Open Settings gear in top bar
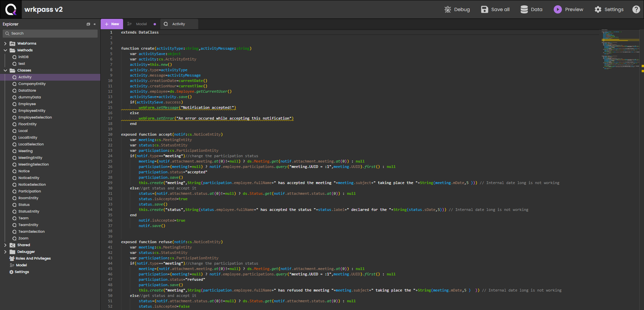Viewport: 644px width, 310px height. pos(598,9)
